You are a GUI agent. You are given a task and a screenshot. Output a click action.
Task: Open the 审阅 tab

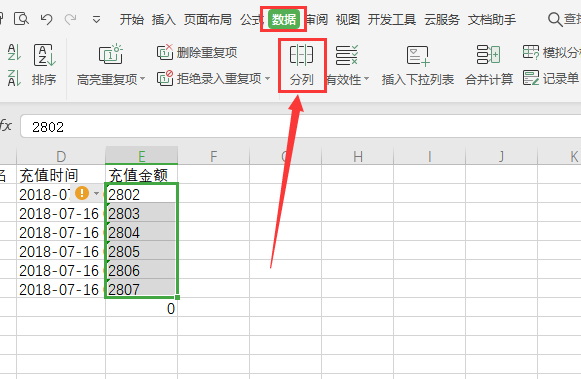tap(317, 19)
